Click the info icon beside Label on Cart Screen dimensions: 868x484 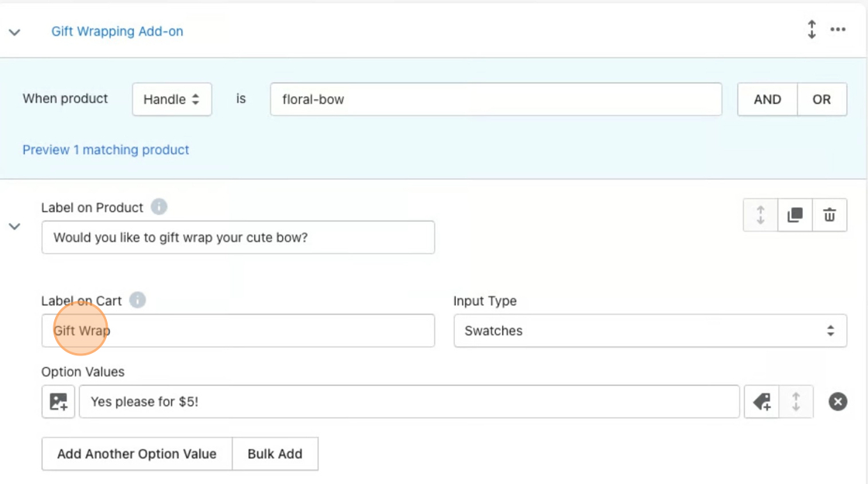(137, 300)
